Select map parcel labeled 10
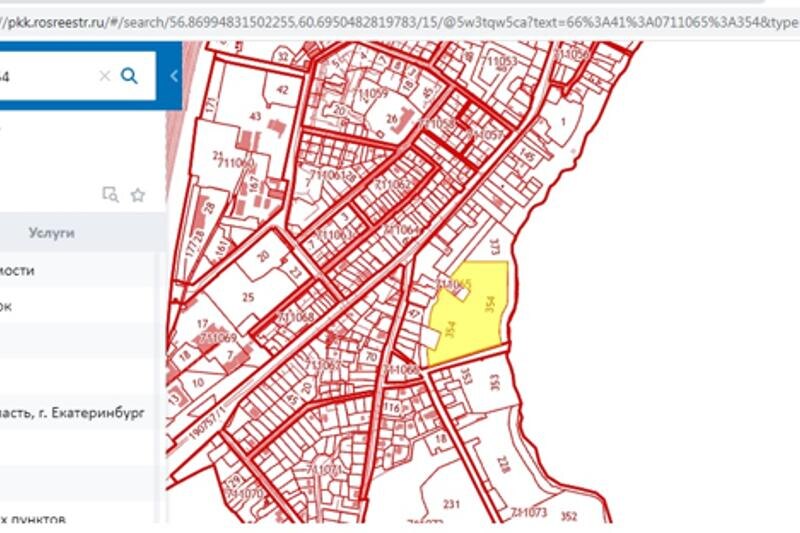This screenshot has width=800, height=533. point(198,382)
